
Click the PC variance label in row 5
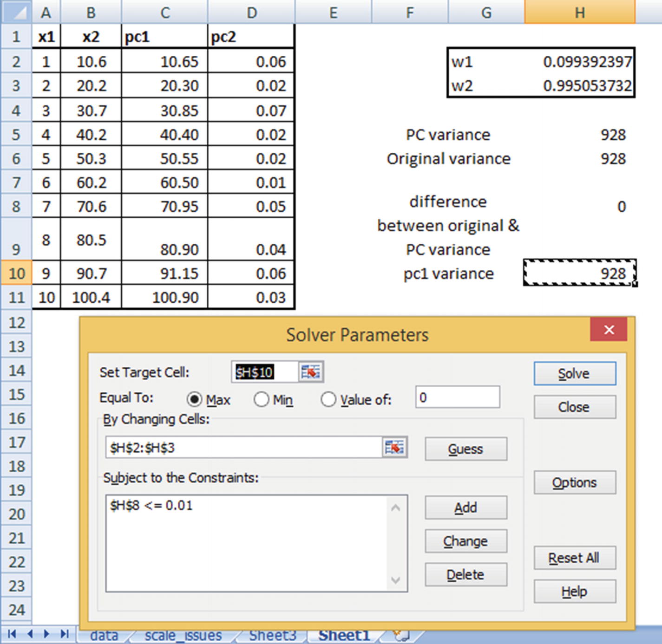point(448,135)
